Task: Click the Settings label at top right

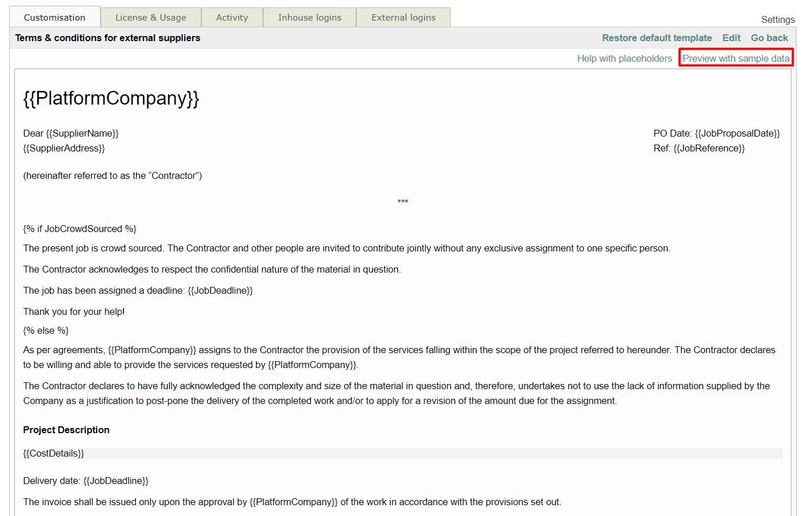Action: pos(777,19)
